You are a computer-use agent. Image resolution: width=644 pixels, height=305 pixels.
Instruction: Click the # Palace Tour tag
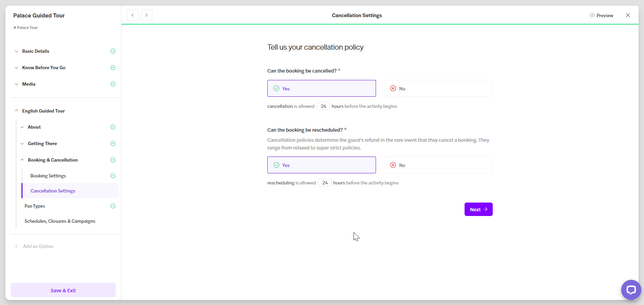coord(25,28)
